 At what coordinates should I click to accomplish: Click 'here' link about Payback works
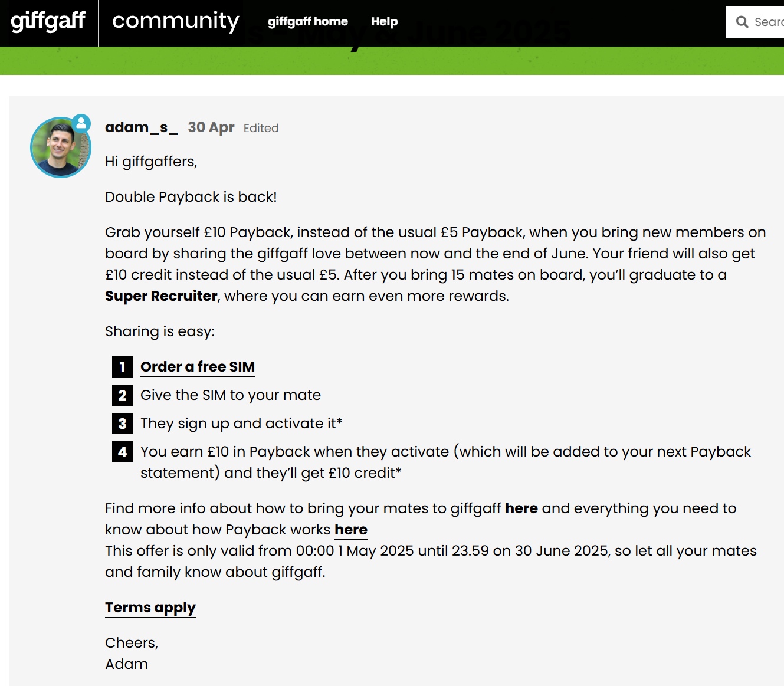[x=351, y=530]
